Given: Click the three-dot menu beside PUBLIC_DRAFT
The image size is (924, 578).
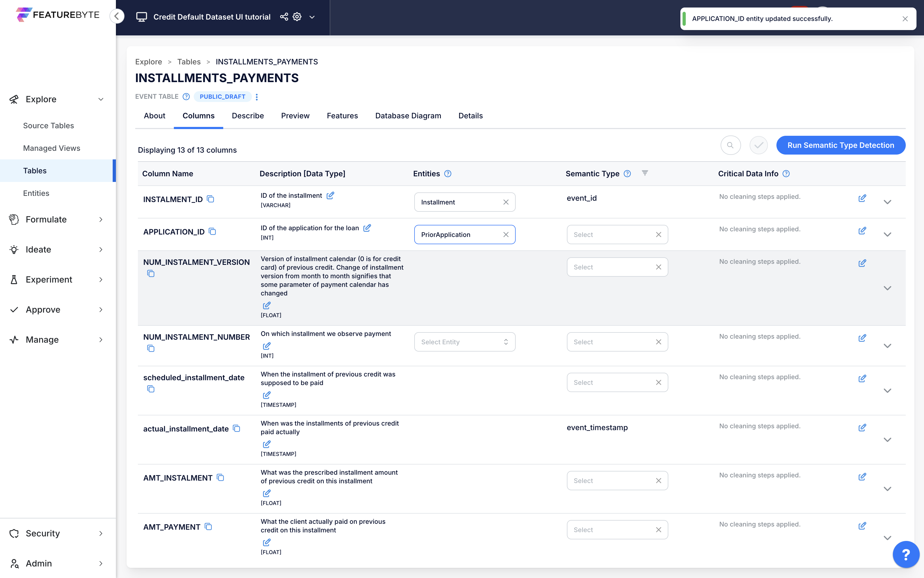Looking at the screenshot, I should click(257, 97).
